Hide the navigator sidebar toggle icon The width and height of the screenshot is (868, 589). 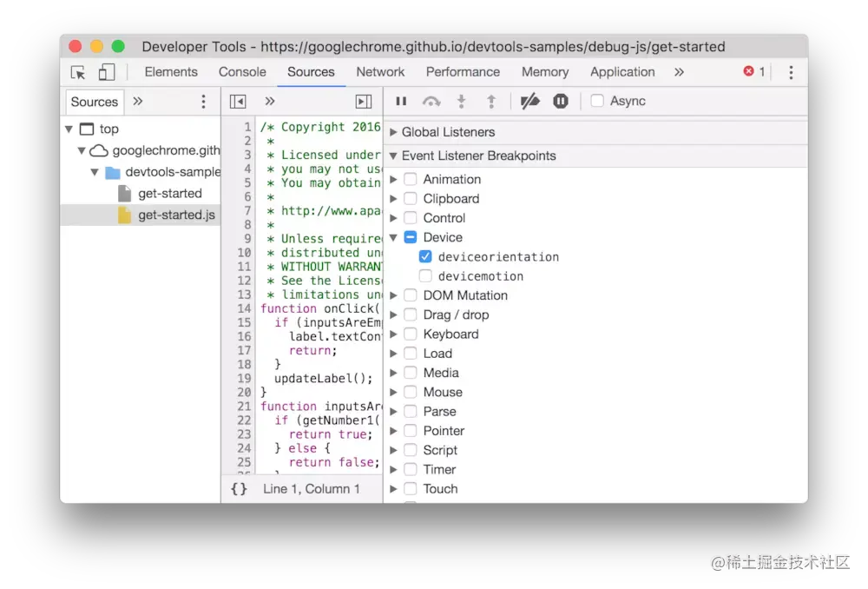coord(238,102)
